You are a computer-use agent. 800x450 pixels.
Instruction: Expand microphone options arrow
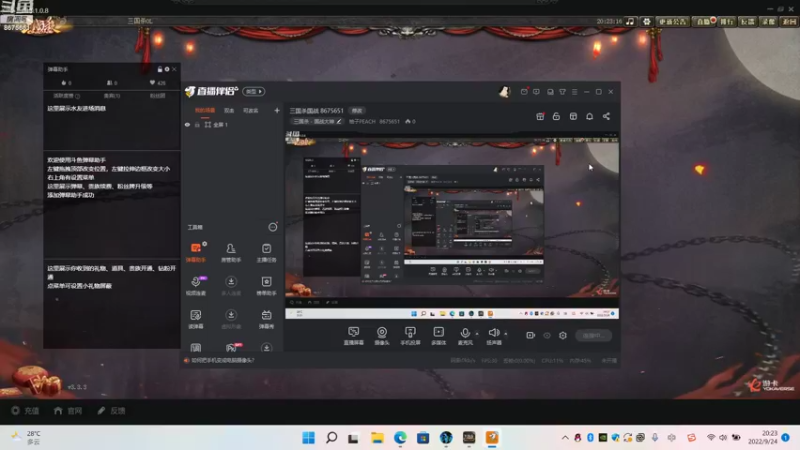coord(477,334)
